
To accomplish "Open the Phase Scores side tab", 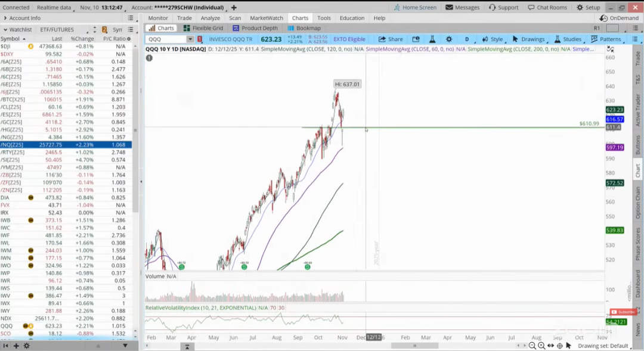I will pyautogui.click(x=638, y=244).
